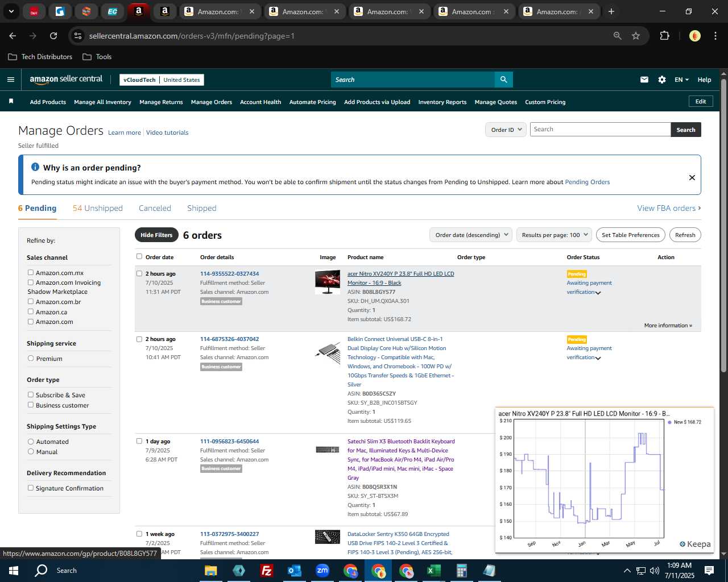
Task: Close the pending order info banner
Action: [692, 177]
